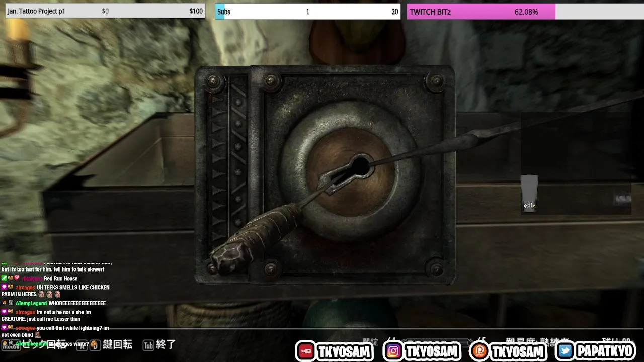Click the green badge beside Red Run House message
The image size is (644, 362).
(x=4, y=278)
